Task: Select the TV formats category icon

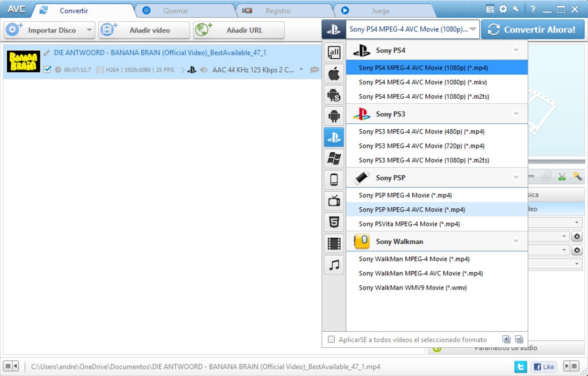Action: click(x=334, y=200)
